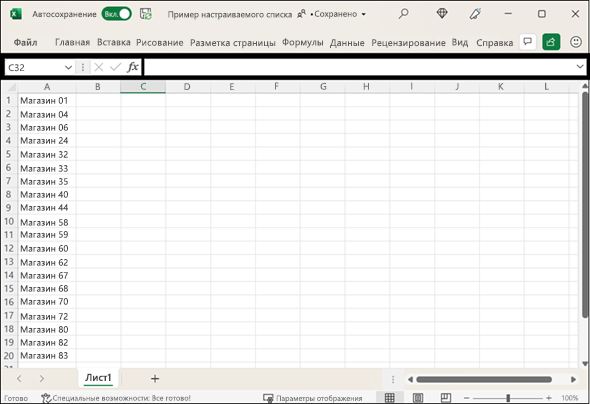Open the comments speech bubble button

pyautogui.click(x=528, y=42)
